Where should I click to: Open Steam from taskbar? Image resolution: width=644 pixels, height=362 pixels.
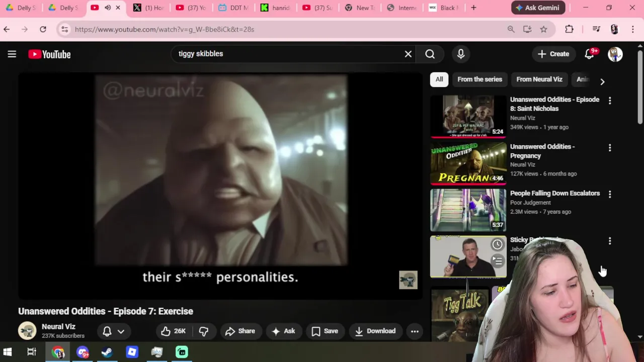tap(107, 352)
